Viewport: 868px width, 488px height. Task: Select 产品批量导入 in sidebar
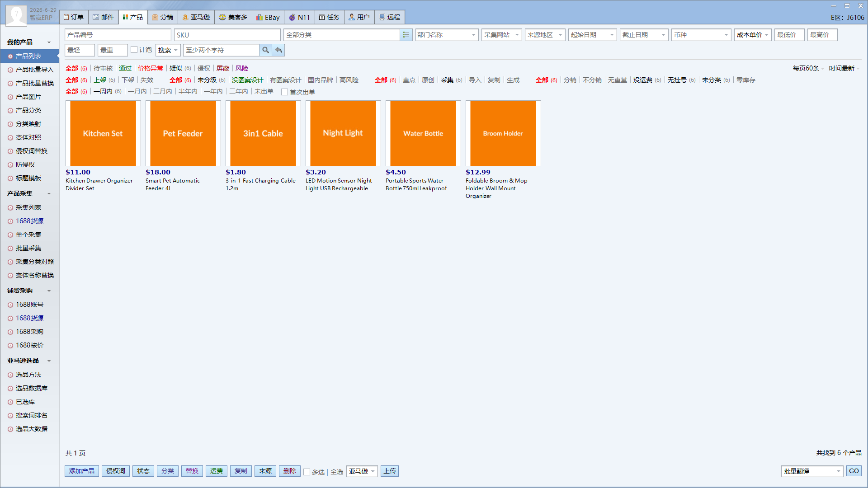coord(34,70)
